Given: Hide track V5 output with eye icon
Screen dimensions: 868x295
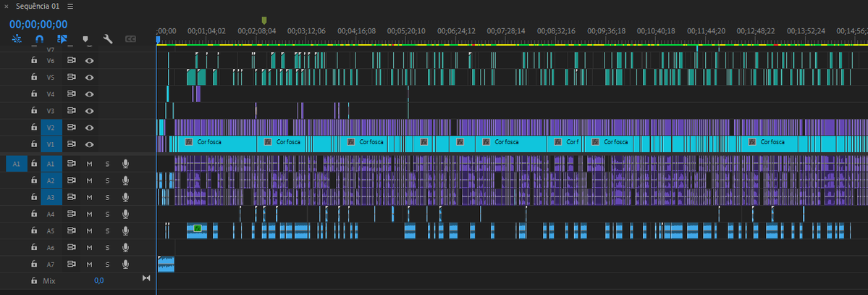Looking at the screenshot, I should point(89,77).
